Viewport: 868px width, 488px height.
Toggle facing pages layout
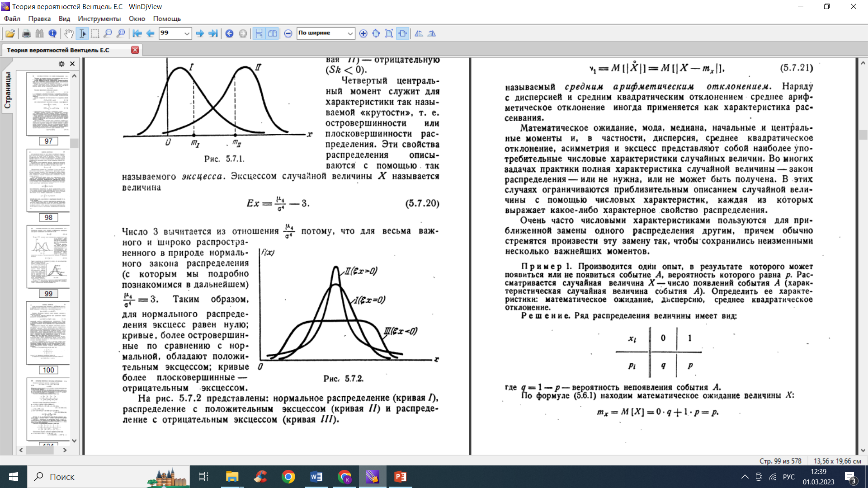click(272, 33)
